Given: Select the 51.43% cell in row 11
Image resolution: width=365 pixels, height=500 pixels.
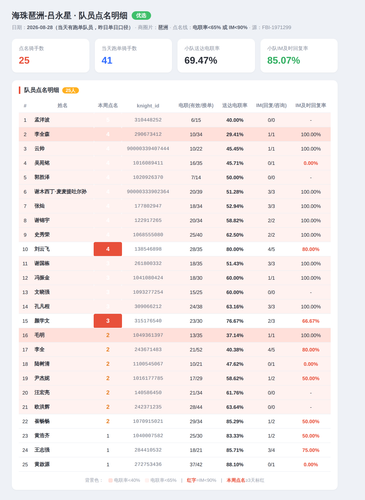Looking at the screenshot, I should 235,263.
